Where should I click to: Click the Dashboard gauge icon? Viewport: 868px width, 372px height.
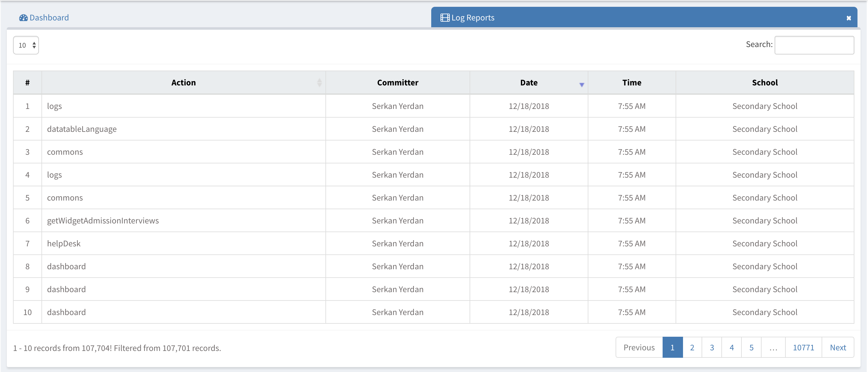[23, 18]
